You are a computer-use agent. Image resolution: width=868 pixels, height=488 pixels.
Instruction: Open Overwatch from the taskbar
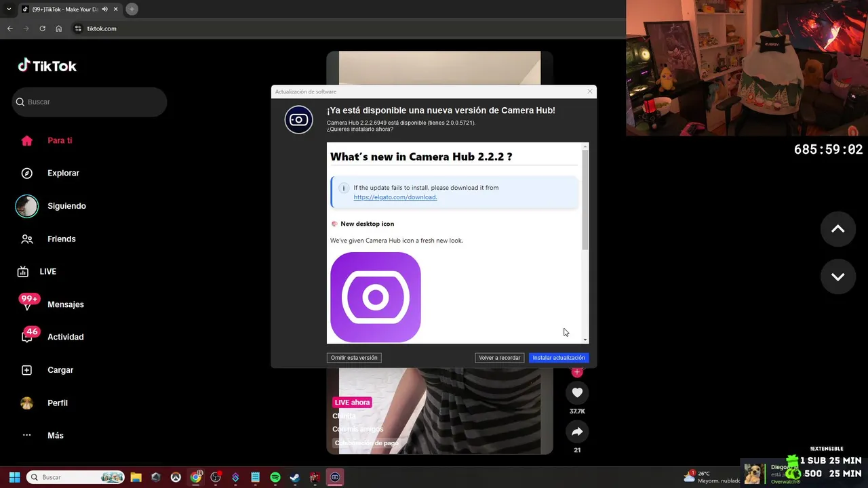[176, 477]
